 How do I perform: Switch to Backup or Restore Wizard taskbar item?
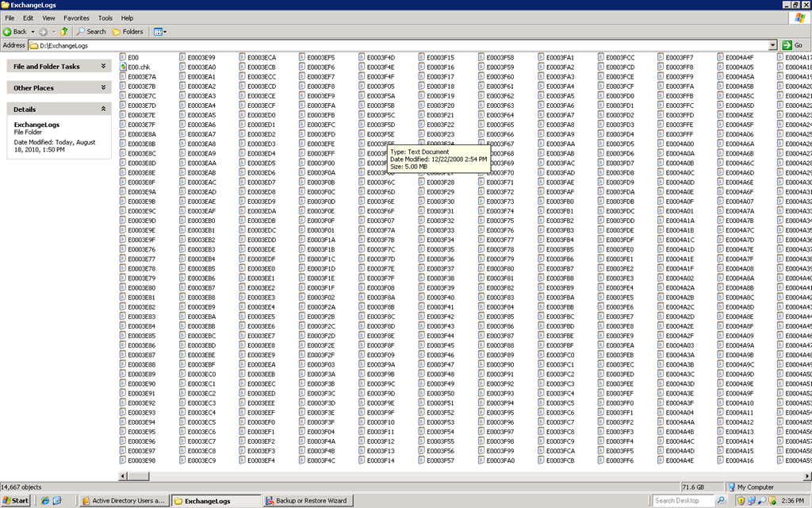pyautogui.click(x=309, y=501)
